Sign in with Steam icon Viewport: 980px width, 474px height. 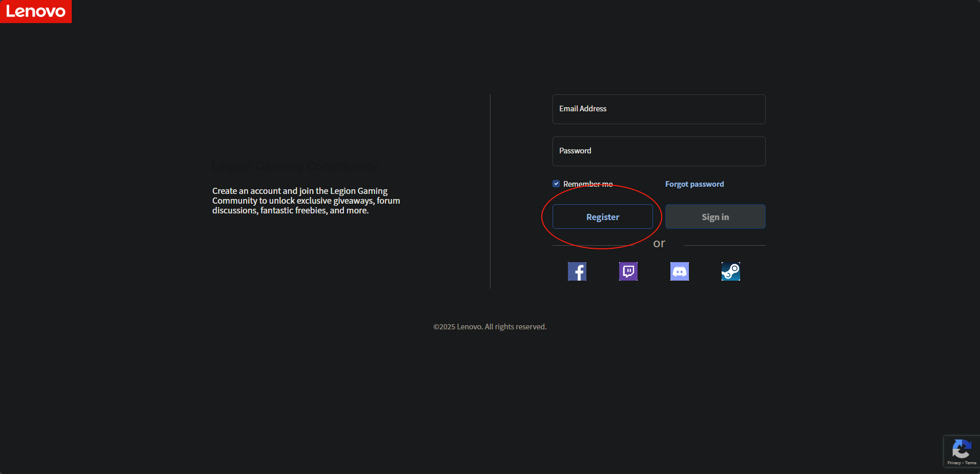click(x=731, y=271)
